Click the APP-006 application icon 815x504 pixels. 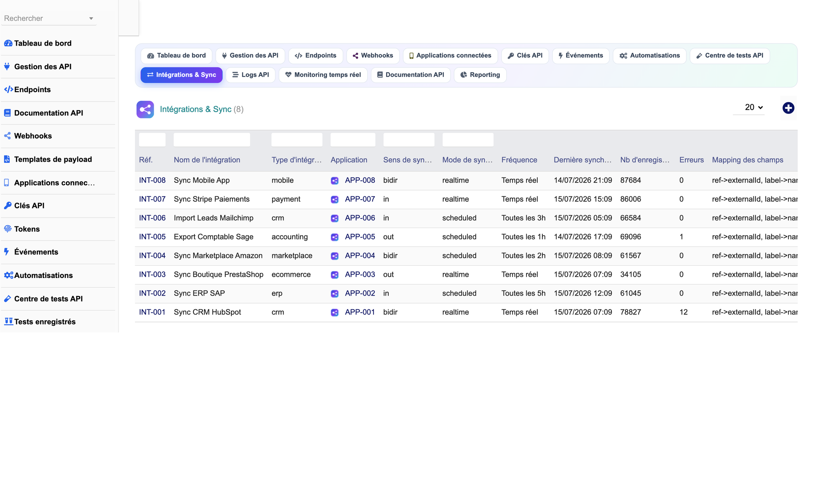[x=335, y=219]
